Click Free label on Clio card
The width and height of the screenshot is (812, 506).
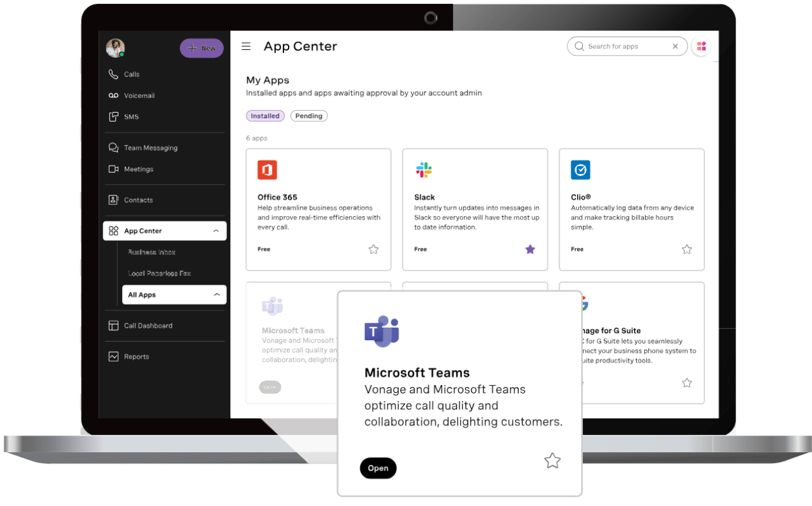[577, 249]
